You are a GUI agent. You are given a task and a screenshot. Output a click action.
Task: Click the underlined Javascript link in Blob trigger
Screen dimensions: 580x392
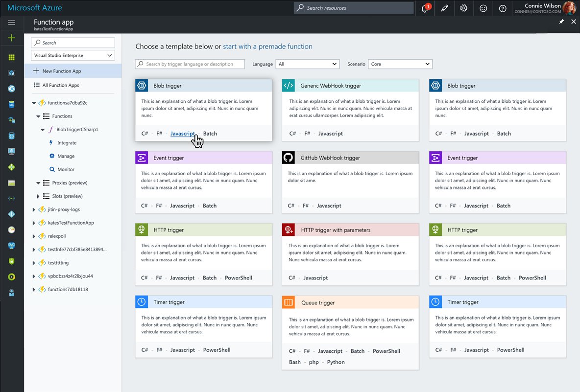point(183,134)
